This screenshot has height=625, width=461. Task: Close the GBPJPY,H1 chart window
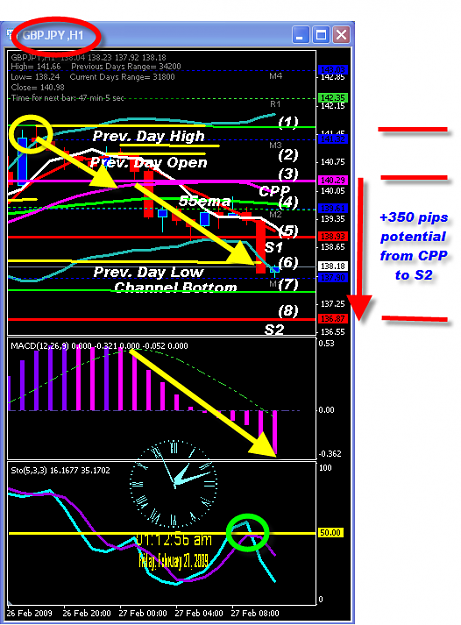pyautogui.click(x=341, y=35)
